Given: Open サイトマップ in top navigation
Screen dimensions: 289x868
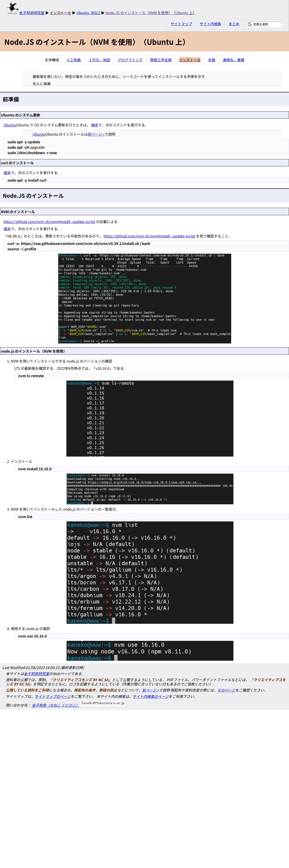Looking at the screenshot, I should 181,24.
